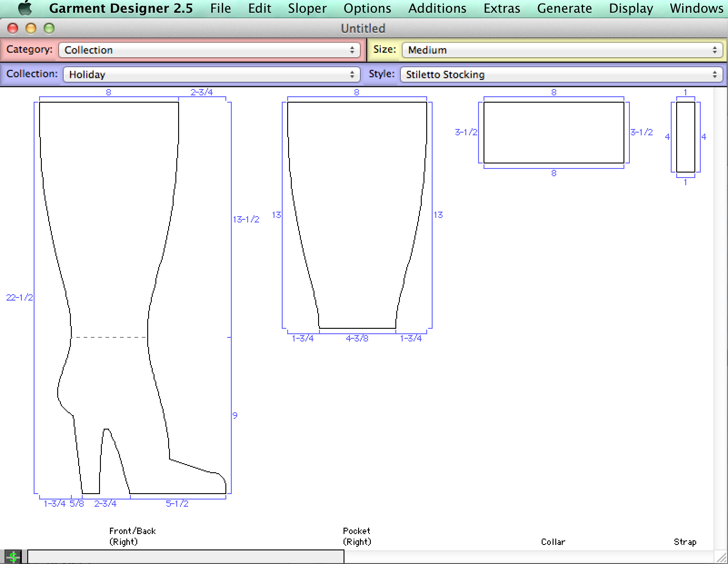Viewport: 728px width, 564px height.
Task: Click the strap pattern piece
Action: click(x=685, y=137)
